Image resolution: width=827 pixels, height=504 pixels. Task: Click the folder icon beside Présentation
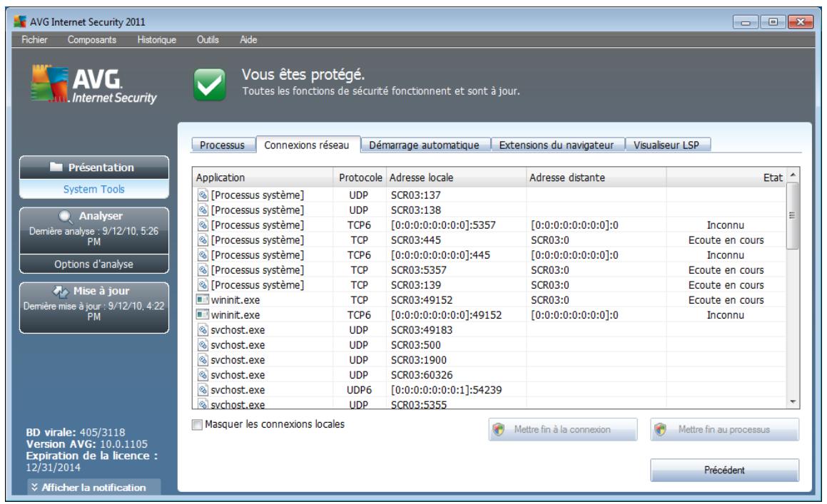click(x=56, y=167)
